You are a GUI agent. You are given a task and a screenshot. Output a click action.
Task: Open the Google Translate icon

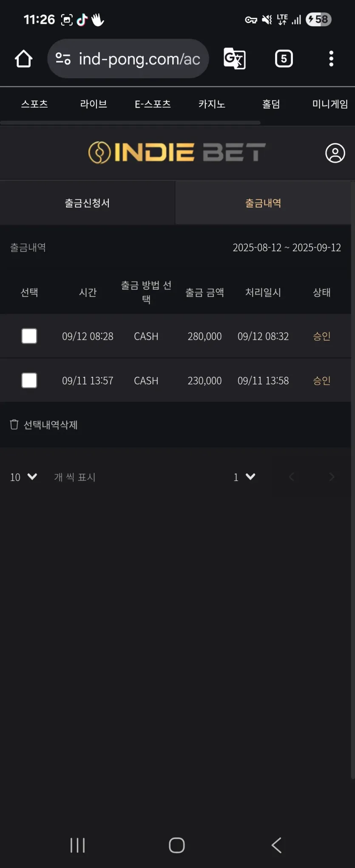click(x=235, y=59)
